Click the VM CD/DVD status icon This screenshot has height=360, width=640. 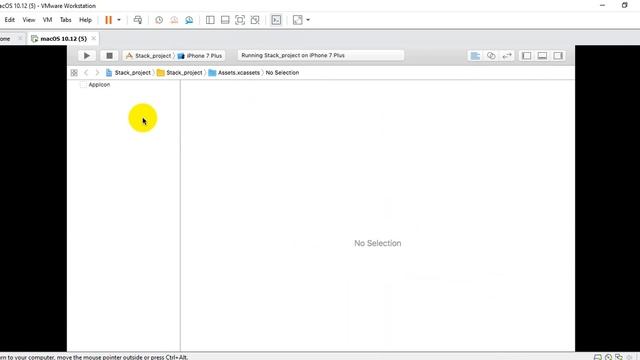608,357
